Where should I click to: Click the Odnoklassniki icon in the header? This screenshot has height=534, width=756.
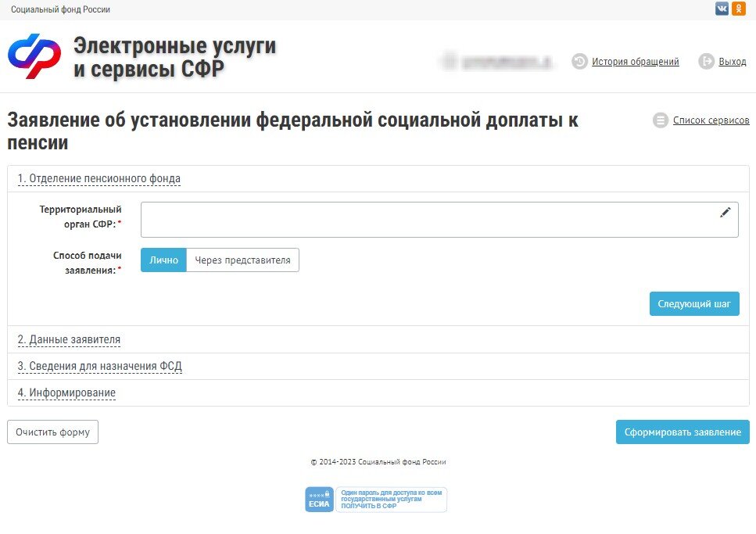(x=739, y=9)
